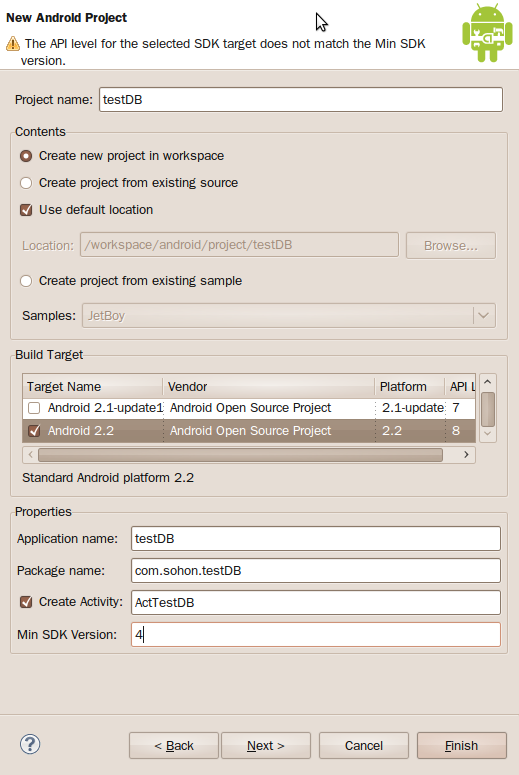This screenshot has width=519, height=775.
Task: Click horizontal scroll left arrow in target table
Action: [x=31, y=454]
